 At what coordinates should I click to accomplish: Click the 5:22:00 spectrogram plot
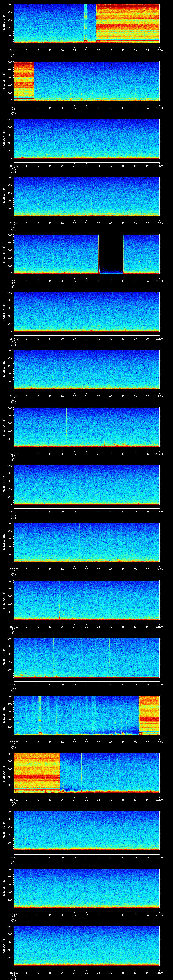86,484
